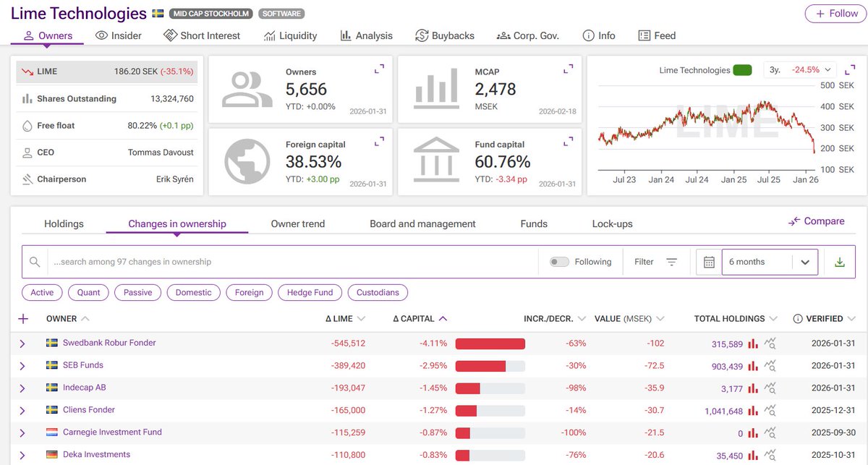
Task: Click the SEB Funds capital change bar
Action: [490, 366]
